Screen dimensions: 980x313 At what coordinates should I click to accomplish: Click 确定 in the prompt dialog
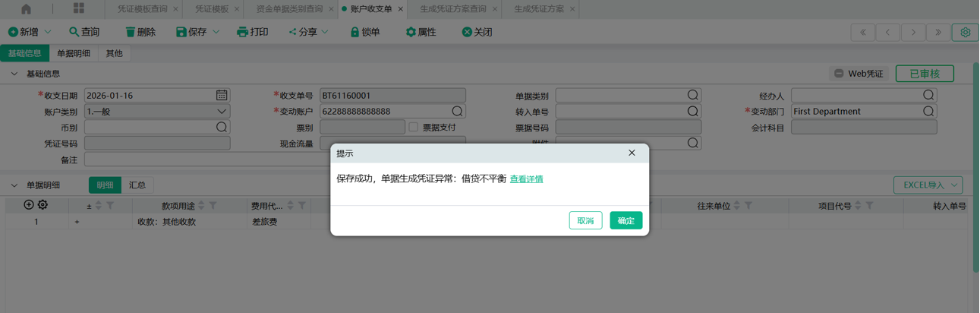click(x=625, y=220)
